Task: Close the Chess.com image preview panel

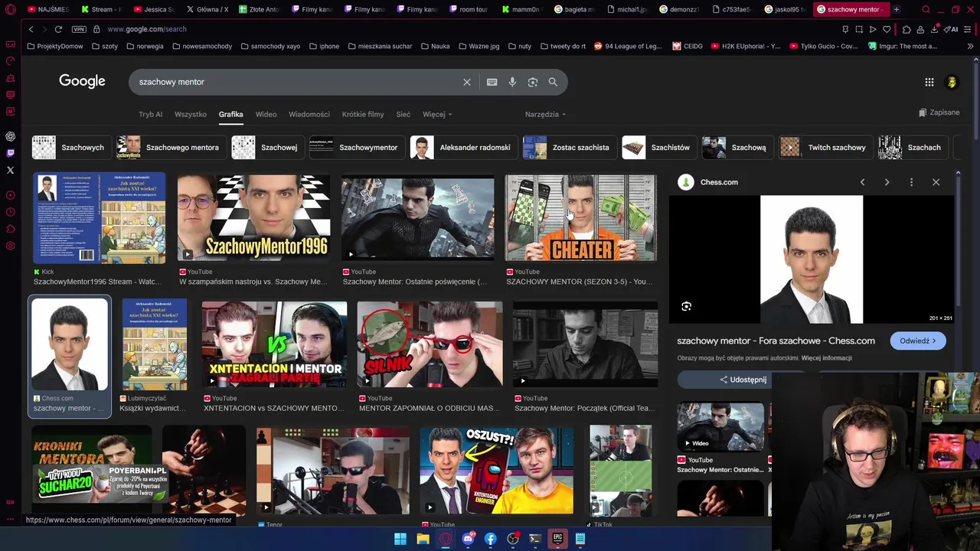Action: 936,182
